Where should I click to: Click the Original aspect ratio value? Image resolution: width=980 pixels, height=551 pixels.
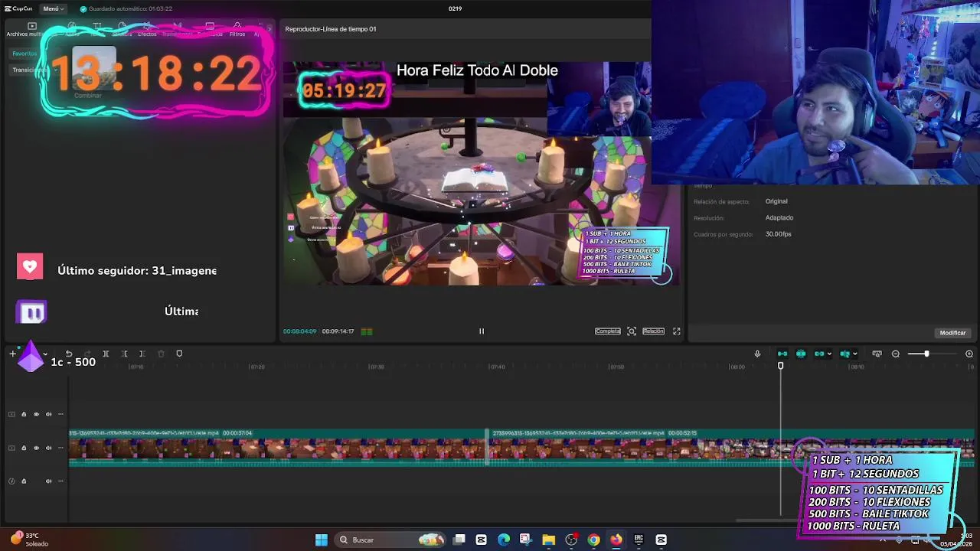tap(776, 201)
